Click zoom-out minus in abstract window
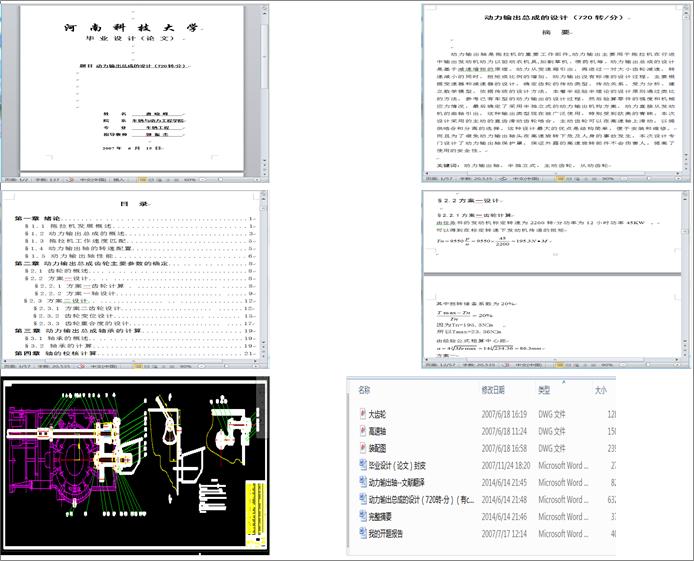The height and width of the screenshot is (561, 694). pos(624,179)
